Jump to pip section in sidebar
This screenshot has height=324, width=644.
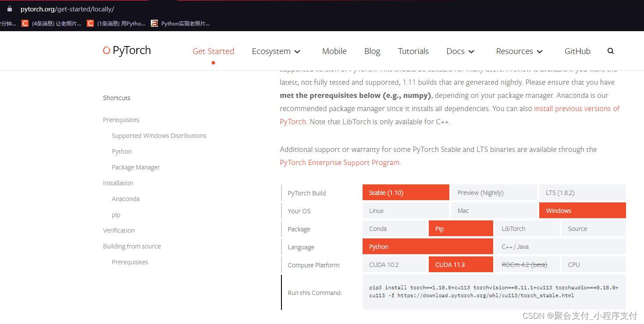tap(116, 215)
